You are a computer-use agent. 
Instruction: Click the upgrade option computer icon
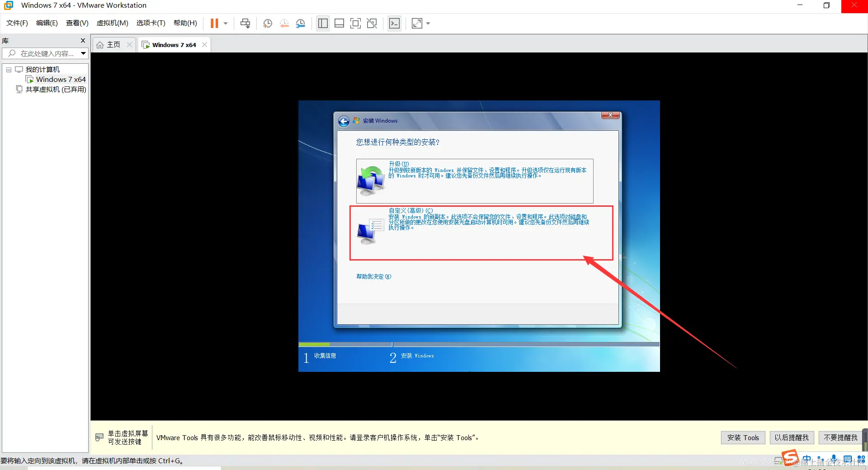point(371,180)
